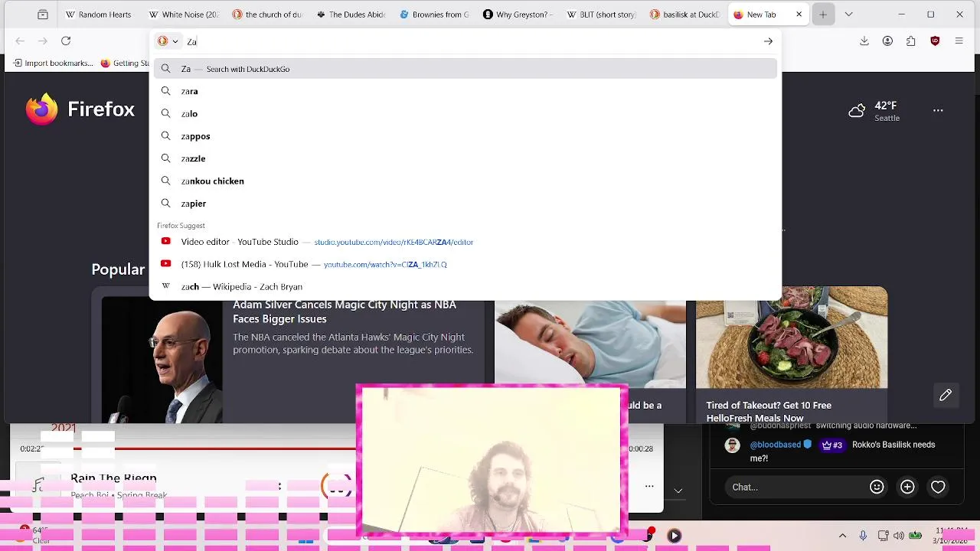
Task: Click into the address bar text 'Za'
Action: click(x=192, y=42)
